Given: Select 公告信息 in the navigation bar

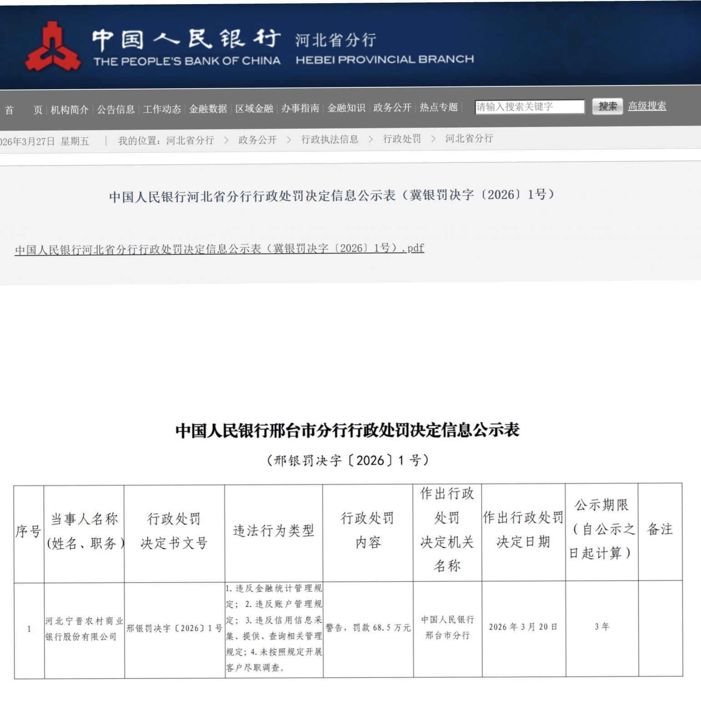Looking at the screenshot, I should 116,109.
